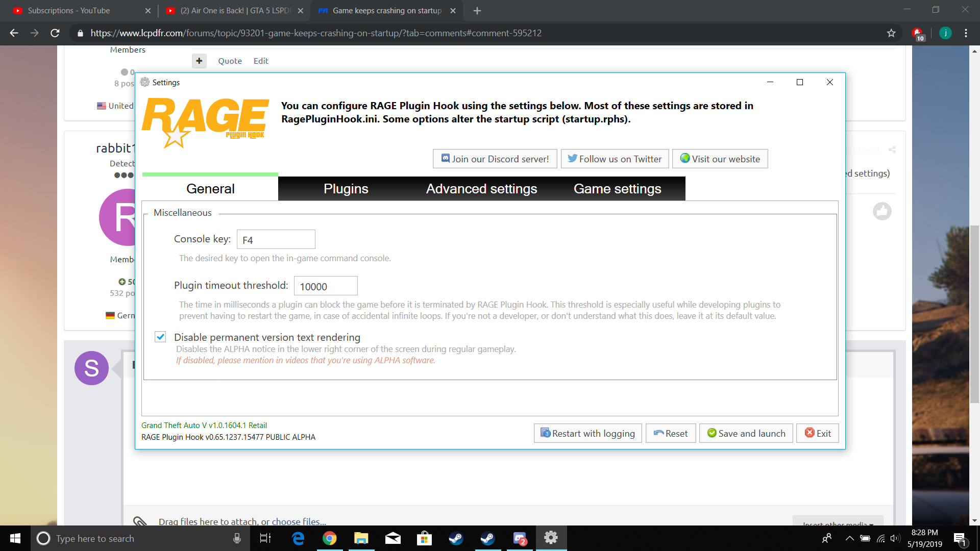Open Chrome's three-dot menu
Viewport: 980px width, 551px height.
coord(966,33)
